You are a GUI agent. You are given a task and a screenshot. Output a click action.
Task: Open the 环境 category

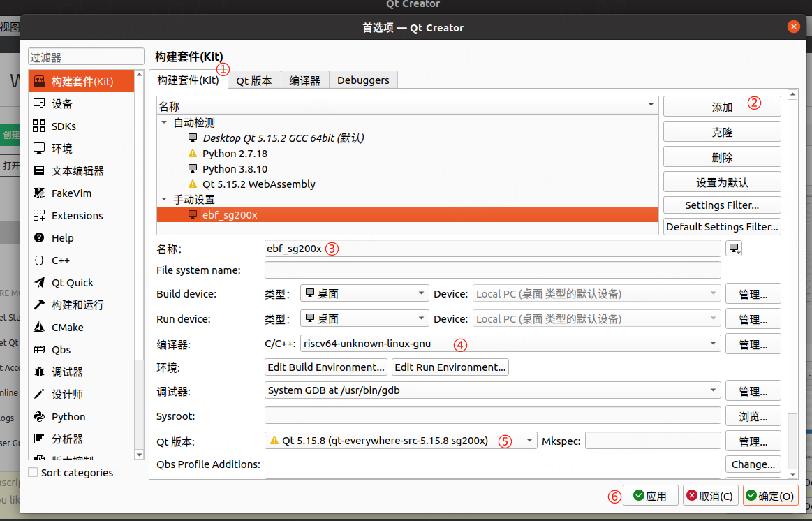coord(81,148)
